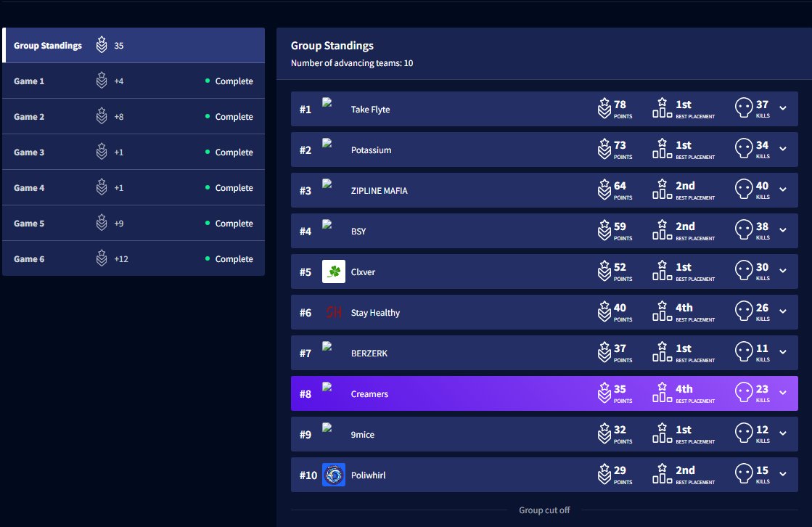
Task: Click Clxver's points medal icon
Action: click(604, 271)
